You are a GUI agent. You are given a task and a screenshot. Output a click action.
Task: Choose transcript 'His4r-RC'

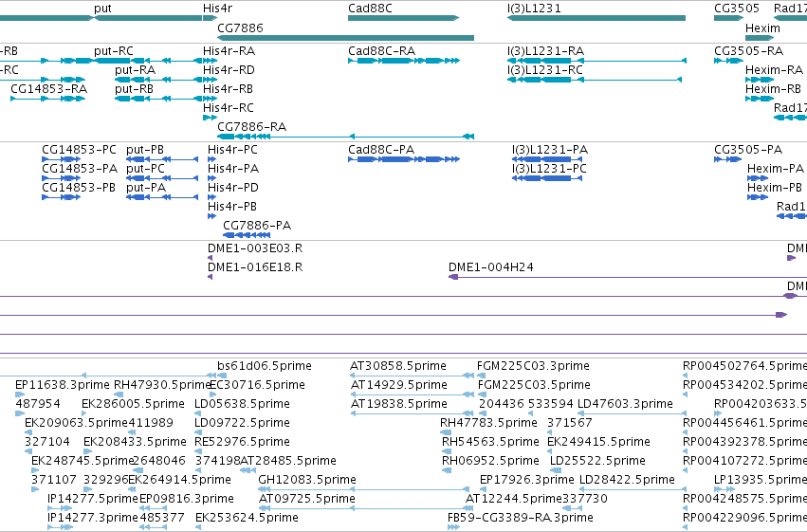point(228,108)
